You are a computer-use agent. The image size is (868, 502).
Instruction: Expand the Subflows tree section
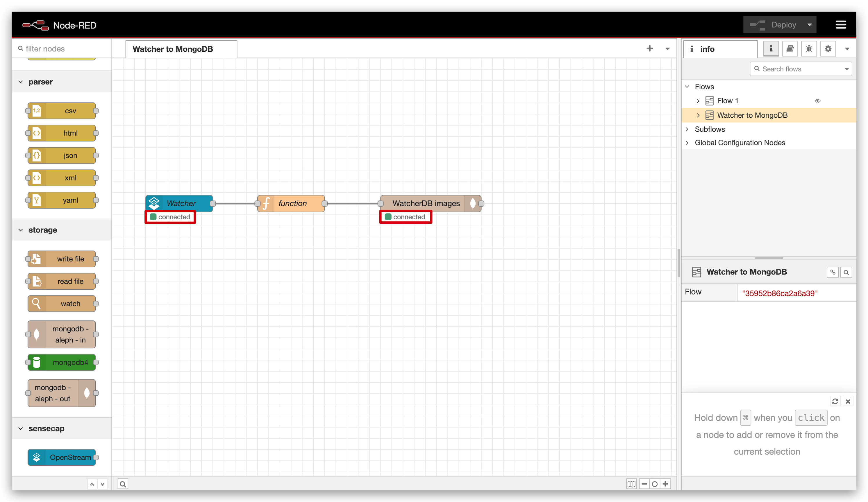click(687, 129)
